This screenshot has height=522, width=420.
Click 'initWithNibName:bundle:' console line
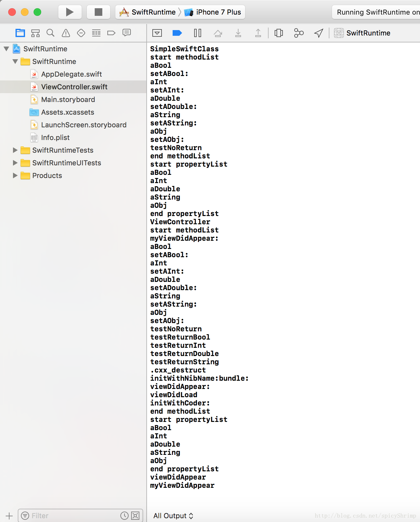pos(199,378)
